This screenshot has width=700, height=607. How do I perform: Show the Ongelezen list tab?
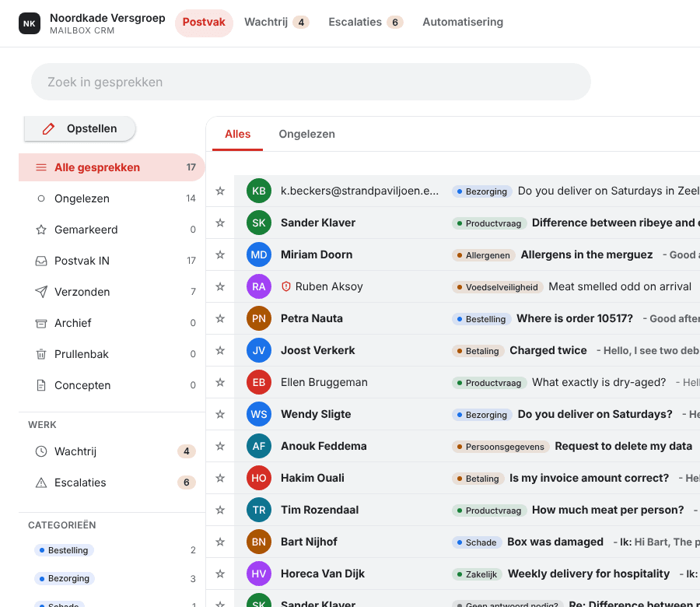tap(306, 134)
